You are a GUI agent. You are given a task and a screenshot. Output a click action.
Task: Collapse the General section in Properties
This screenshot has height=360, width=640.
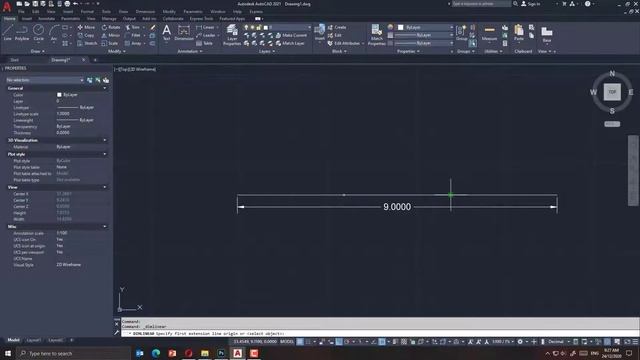(x=105, y=88)
